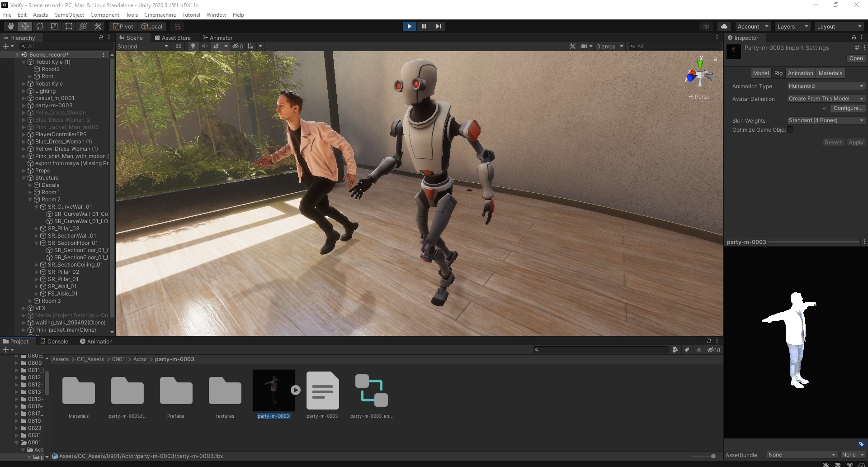This screenshot has height=467, width=868.
Task: Lock the Hierarchy panel
Action: [x=101, y=38]
